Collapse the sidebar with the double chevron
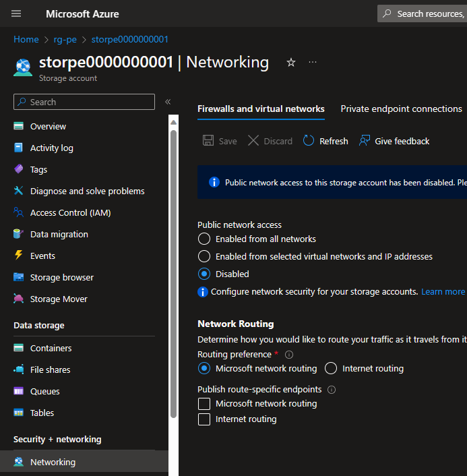 168,102
